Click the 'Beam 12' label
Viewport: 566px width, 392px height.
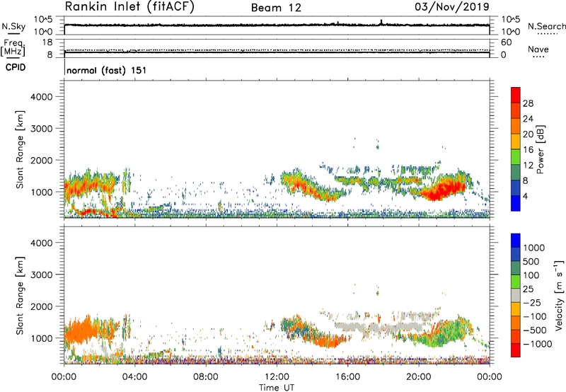pyautogui.click(x=276, y=8)
